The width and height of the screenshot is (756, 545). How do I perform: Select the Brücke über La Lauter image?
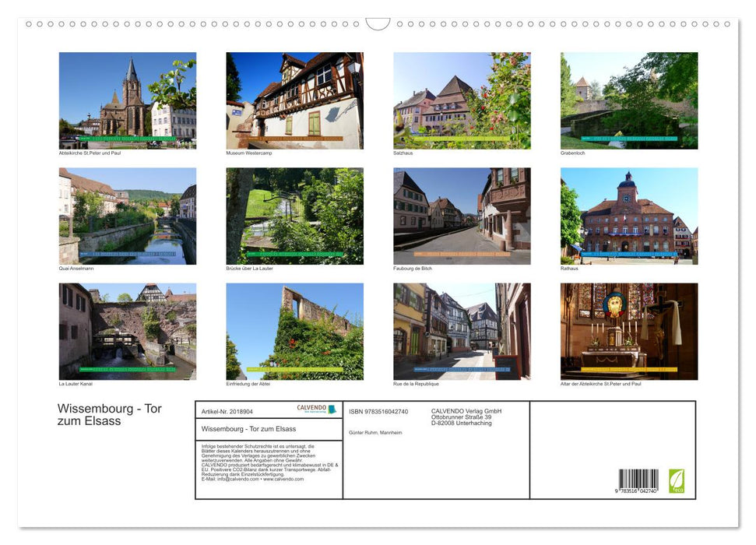[x=294, y=216]
